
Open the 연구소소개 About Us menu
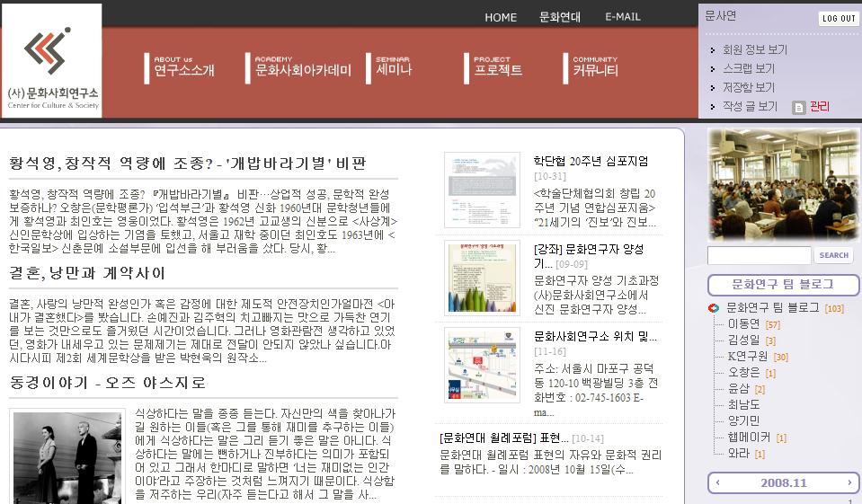(x=179, y=67)
